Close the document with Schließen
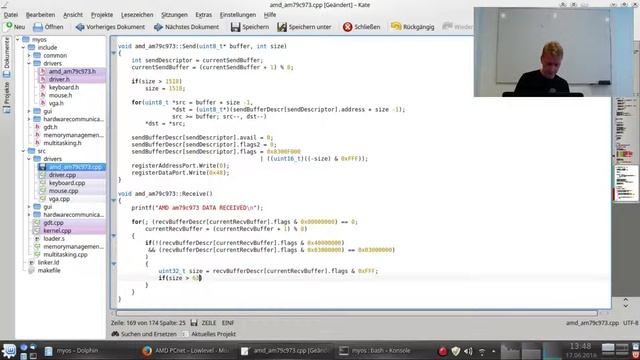Screen dimensions: 640x360 [x=361, y=27]
